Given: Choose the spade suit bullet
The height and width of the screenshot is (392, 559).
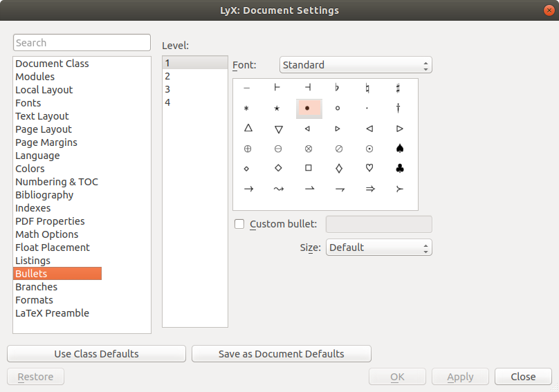Looking at the screenshot, I should click(399, 149).
